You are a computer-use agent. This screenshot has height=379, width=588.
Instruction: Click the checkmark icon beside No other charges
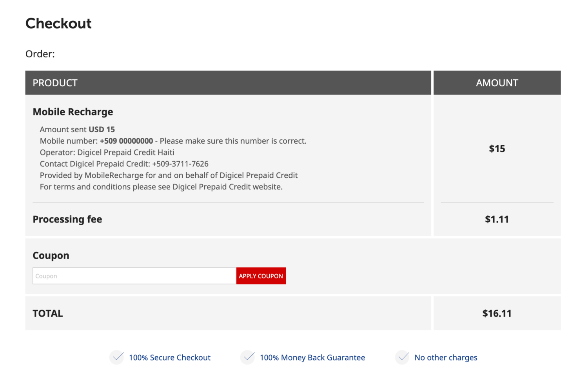(x=402, y=357)
